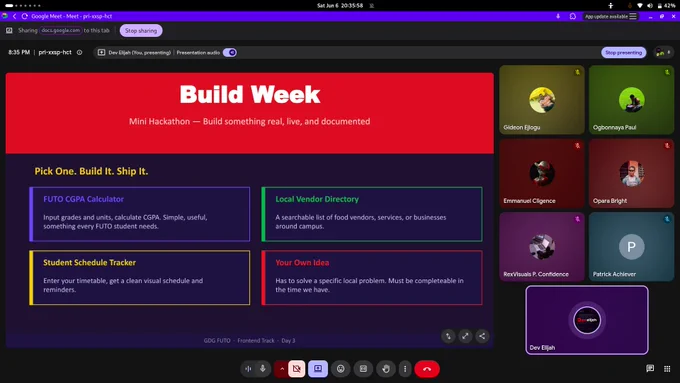Click App update available notice
The height and width of the screenshot is (383, 680).
(606, 16)
